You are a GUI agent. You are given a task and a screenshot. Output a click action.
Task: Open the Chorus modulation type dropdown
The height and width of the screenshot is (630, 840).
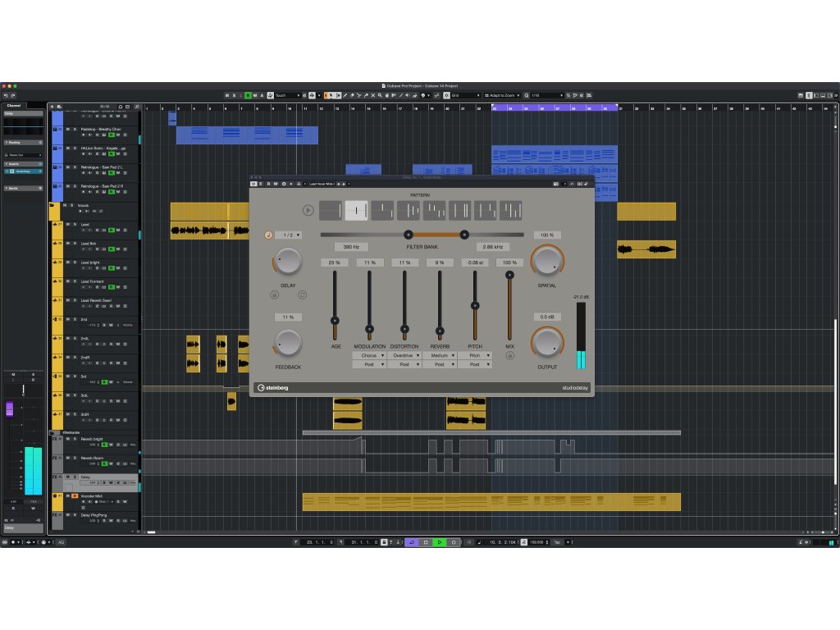369,356
